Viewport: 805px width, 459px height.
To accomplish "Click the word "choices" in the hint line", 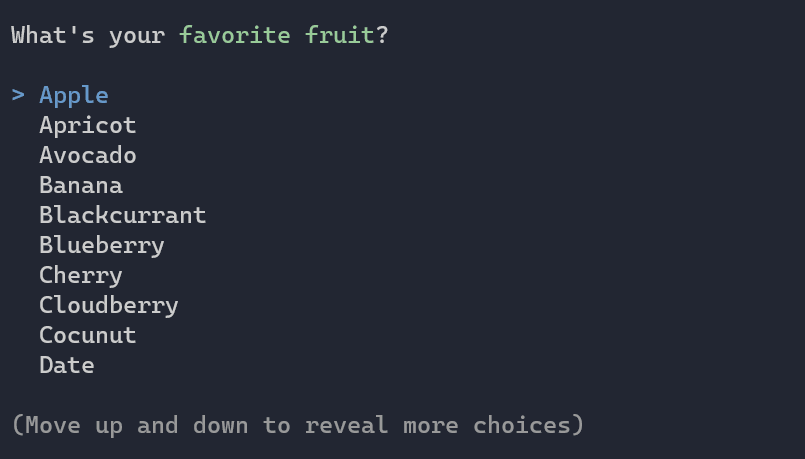I will point(522,426).
